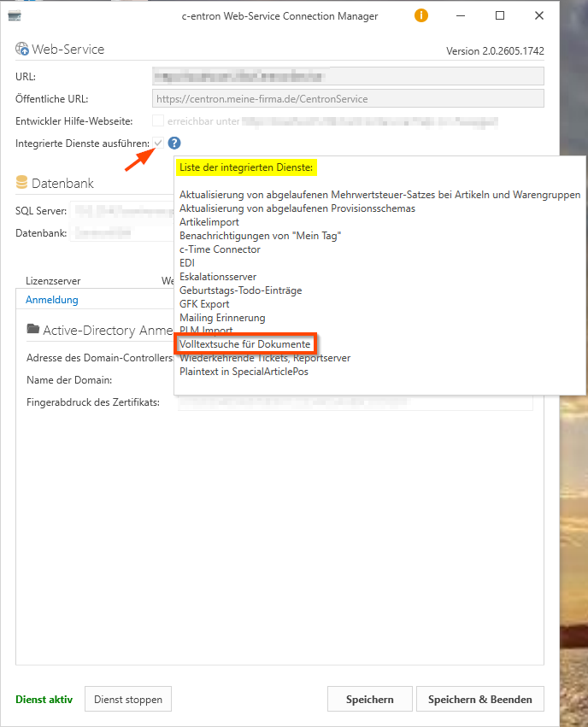Click 'Mailing Erinnerung' list entry
588x727 pixels.
click(x=222, y=318)
